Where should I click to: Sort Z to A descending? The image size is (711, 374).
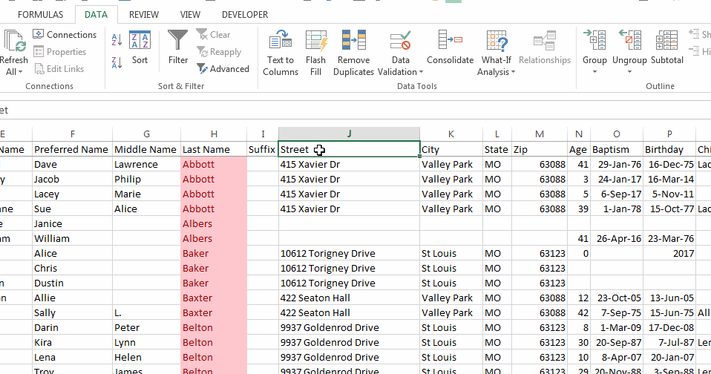pos(117,63)
